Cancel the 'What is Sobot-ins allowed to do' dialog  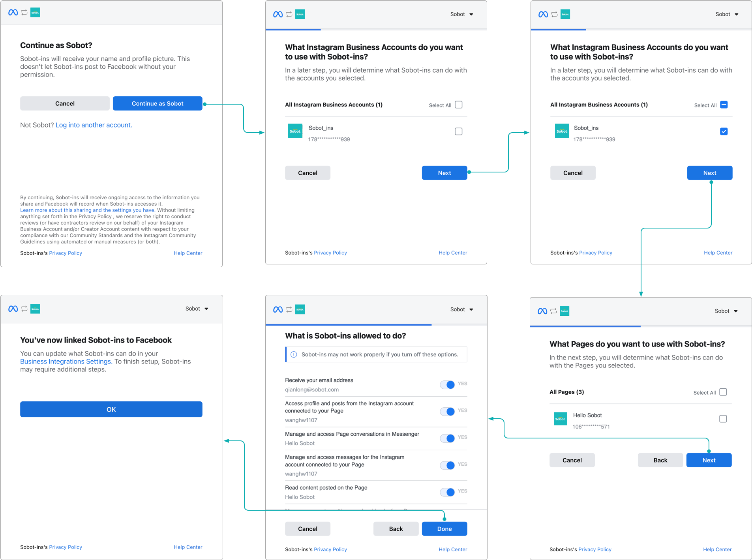click(x=308, y=529)
